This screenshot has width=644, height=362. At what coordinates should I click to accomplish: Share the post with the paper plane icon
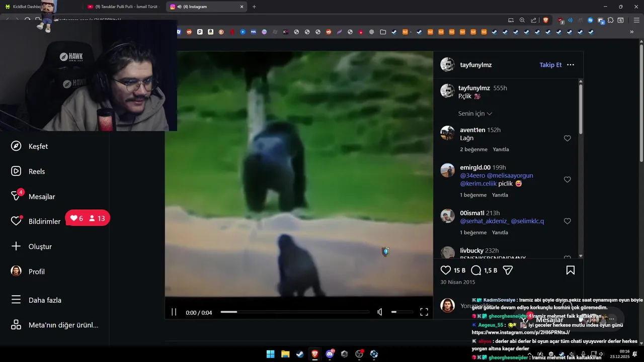pyautogui.click(x=508, y=270)
